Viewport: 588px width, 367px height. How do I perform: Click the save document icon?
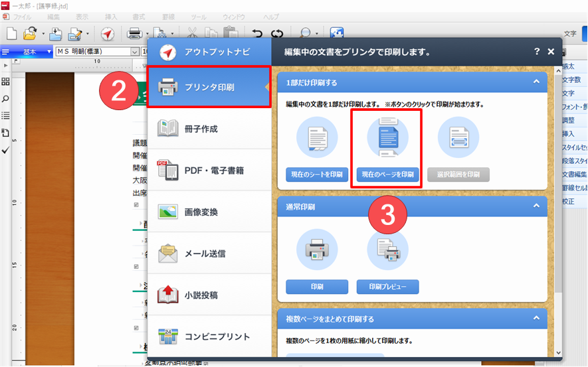coord(56,34)
